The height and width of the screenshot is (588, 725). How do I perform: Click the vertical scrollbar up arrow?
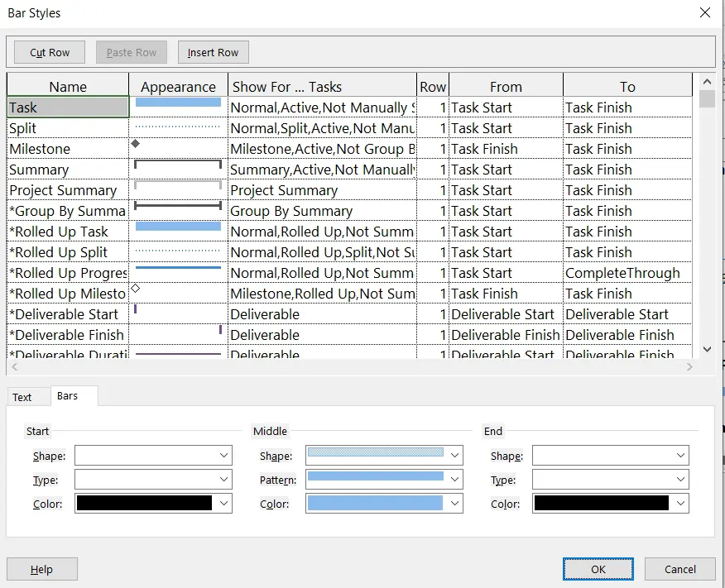point(707,82)
